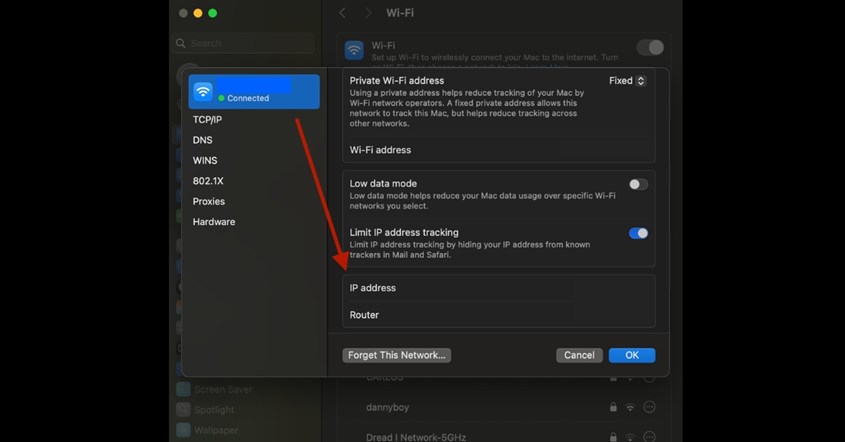Select the Dread I Network-5GHz network

[416, 437]
